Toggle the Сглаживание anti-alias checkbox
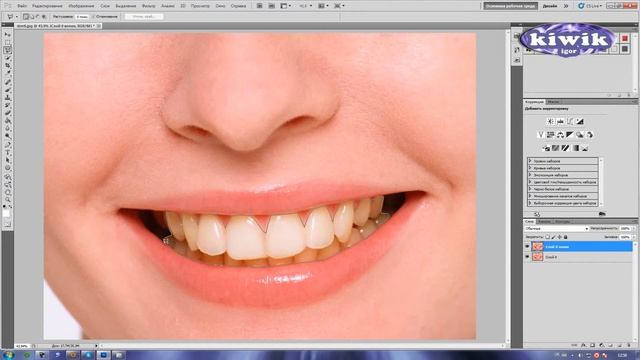The image size is (640, 360). click(x=93, y=17)
